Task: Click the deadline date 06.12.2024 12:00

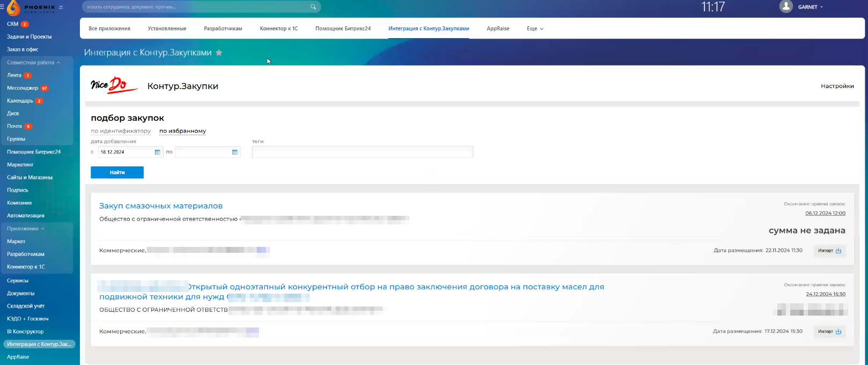Action: [825, 213]
